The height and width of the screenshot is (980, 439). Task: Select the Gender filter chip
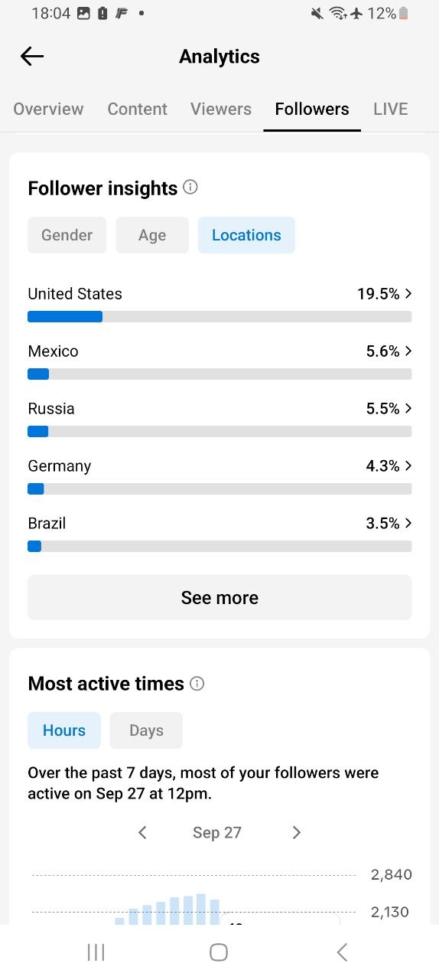pyautogui.click(x=67, y=235)
